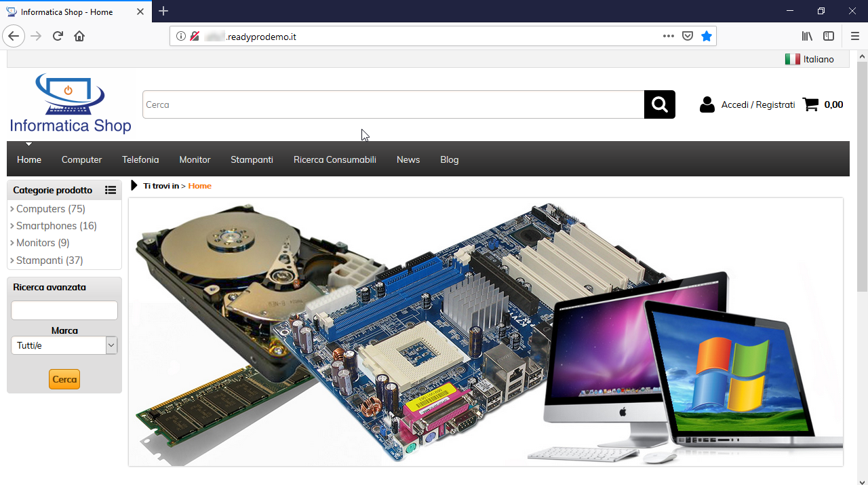This screenshot has width=868, height=485.
Task: Click the Italian flag icon
Action: pyautogui.click(x=792, y=59)
